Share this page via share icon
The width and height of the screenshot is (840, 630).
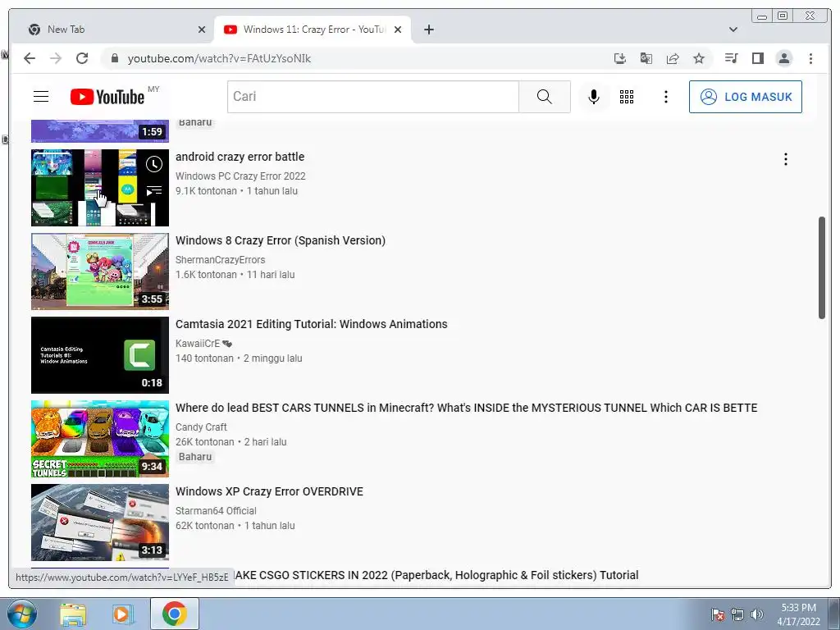(x=673, y=58)
